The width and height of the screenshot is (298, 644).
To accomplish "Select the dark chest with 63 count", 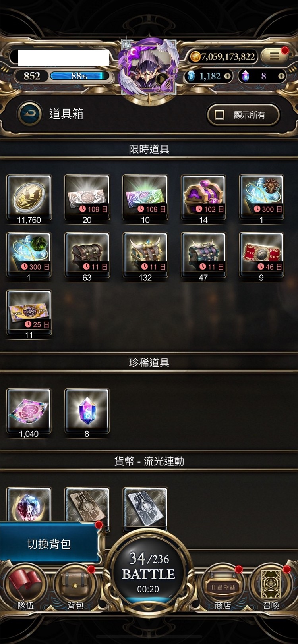I will pyautogui.click(x=87, y=257).
